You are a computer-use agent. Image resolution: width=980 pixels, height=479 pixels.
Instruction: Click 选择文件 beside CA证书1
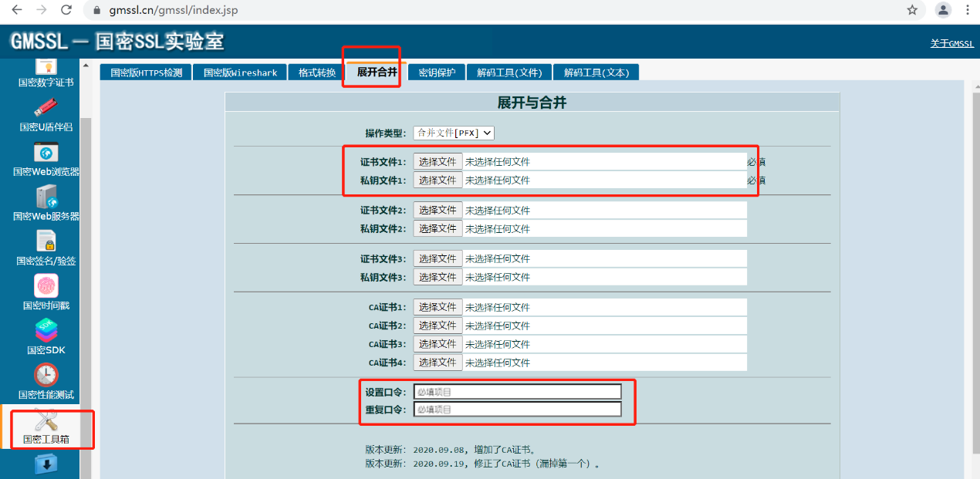[438, 306]
